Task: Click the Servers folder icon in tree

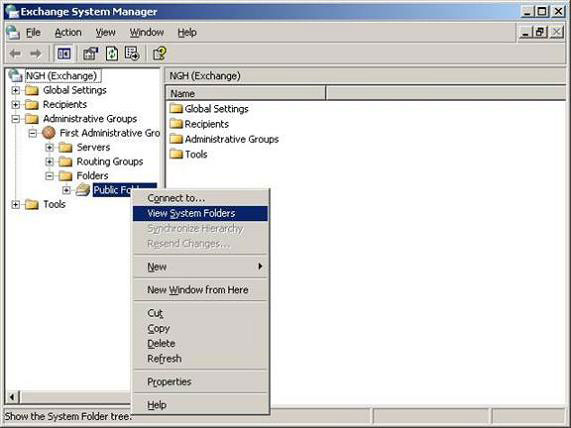Action: click(x=65, y=148)
